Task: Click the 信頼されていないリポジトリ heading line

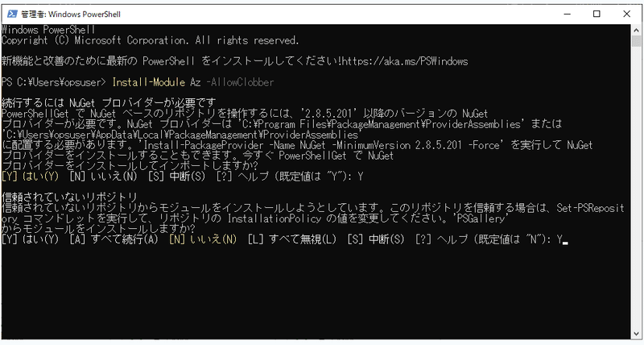Action: (x=69, y=197)
